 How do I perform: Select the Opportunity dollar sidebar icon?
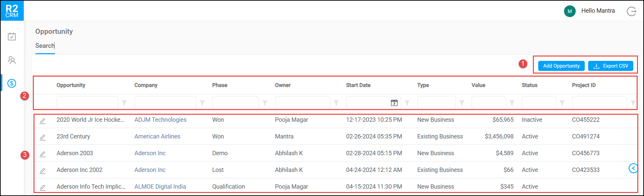[12, 83]
